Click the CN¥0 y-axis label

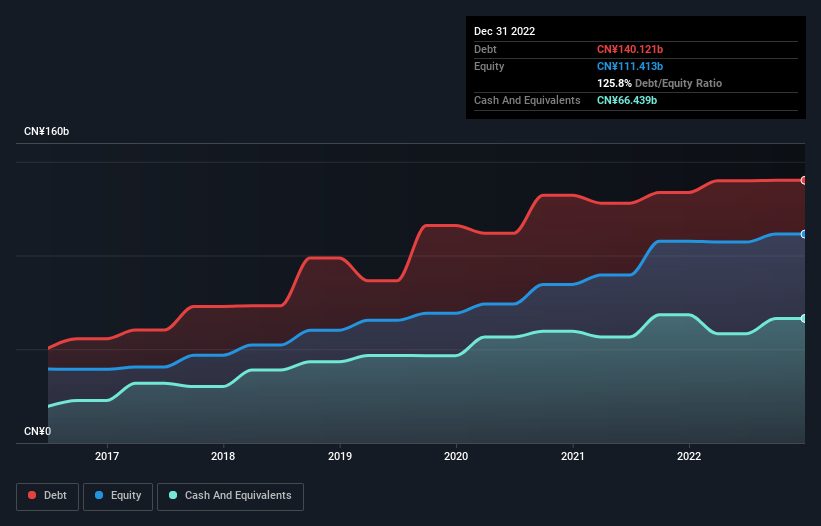point(38,431)
